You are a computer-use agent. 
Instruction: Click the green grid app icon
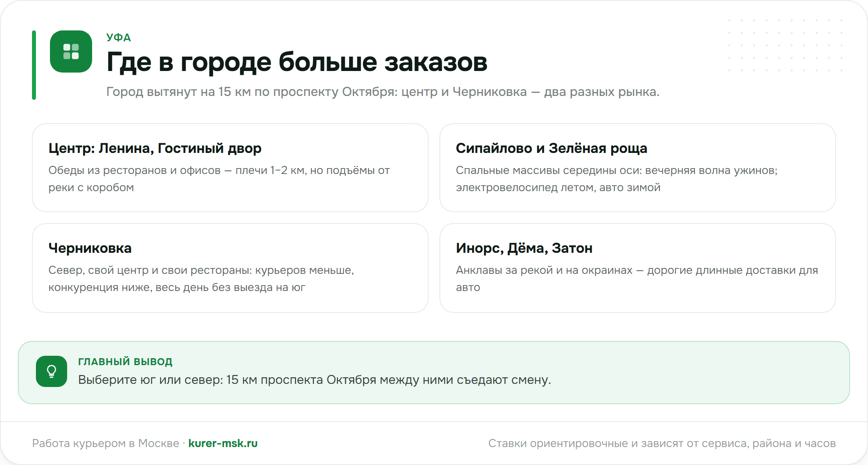[x=71, y=51]
